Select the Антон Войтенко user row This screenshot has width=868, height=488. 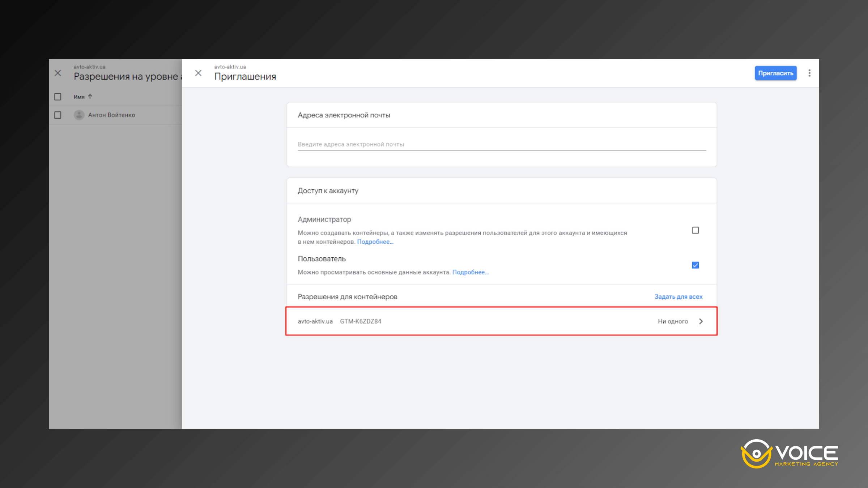112,115
